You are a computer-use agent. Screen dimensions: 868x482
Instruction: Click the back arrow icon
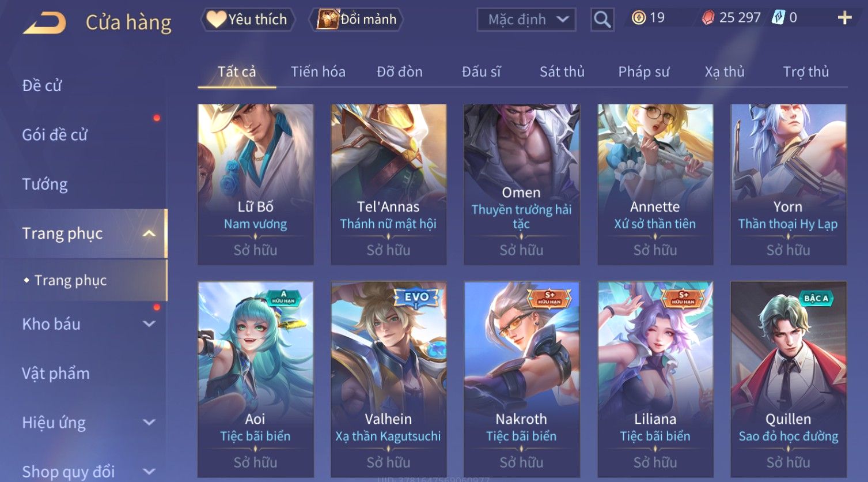pyautogui.click(x=45, y=23)
